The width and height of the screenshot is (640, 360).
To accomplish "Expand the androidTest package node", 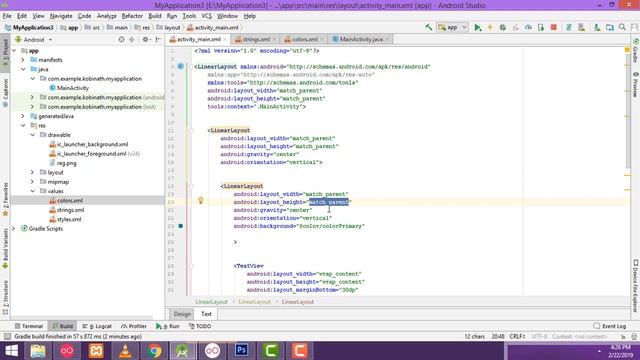I will (32, 98).
